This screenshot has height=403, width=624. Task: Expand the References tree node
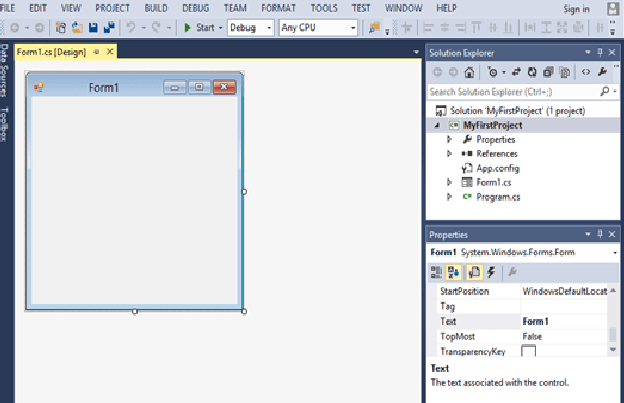450,154
